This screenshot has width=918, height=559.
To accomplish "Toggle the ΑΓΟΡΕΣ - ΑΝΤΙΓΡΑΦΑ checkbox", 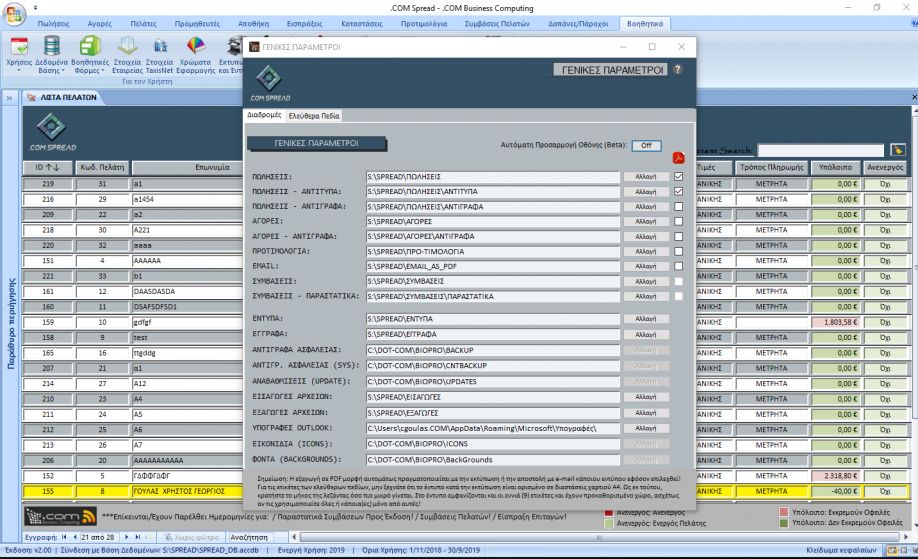I will 678,236.
